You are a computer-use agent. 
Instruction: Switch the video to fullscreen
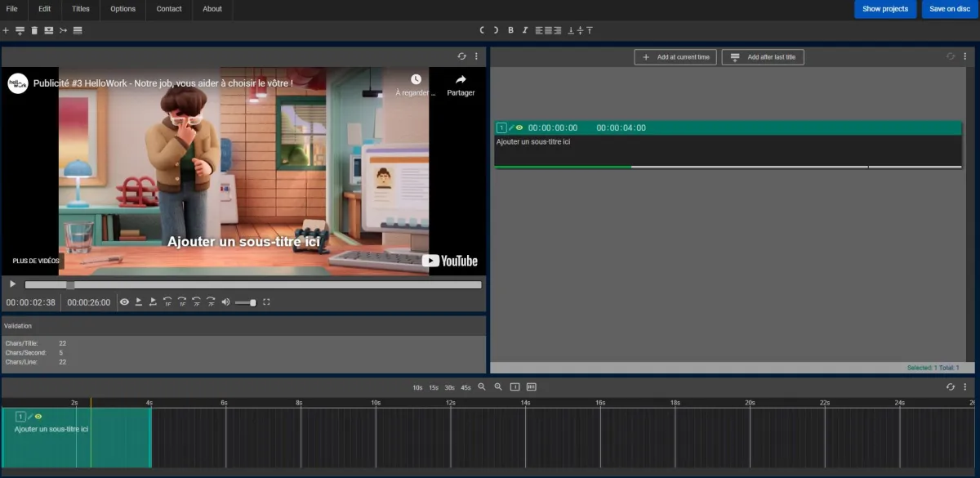coord(266,302)
